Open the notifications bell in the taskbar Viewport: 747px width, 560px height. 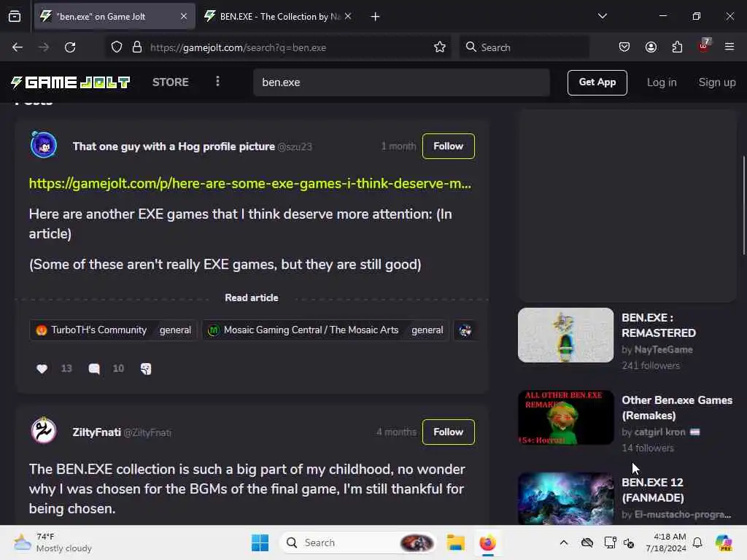click(x=697, y=542)
